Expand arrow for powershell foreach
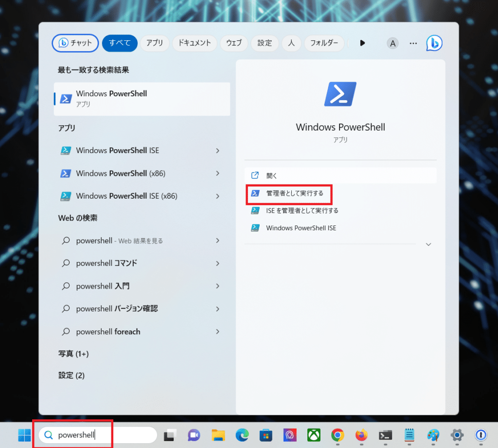The height and width of the screenshot is (448, 498). coord(217,331)
